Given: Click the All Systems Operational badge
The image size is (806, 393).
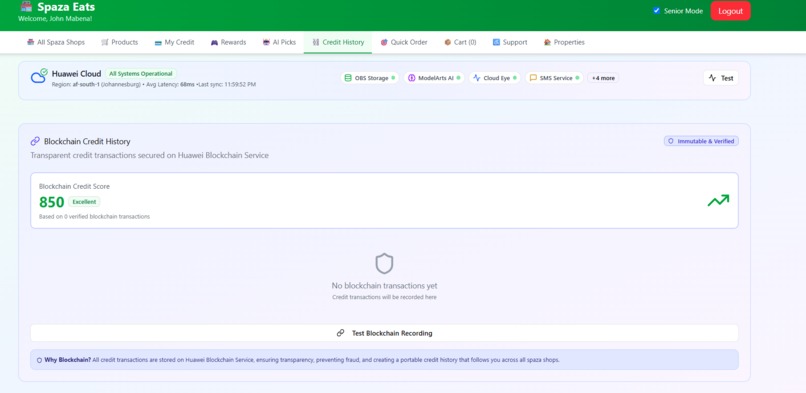Looking at the screenshot, I should [141, 73].
